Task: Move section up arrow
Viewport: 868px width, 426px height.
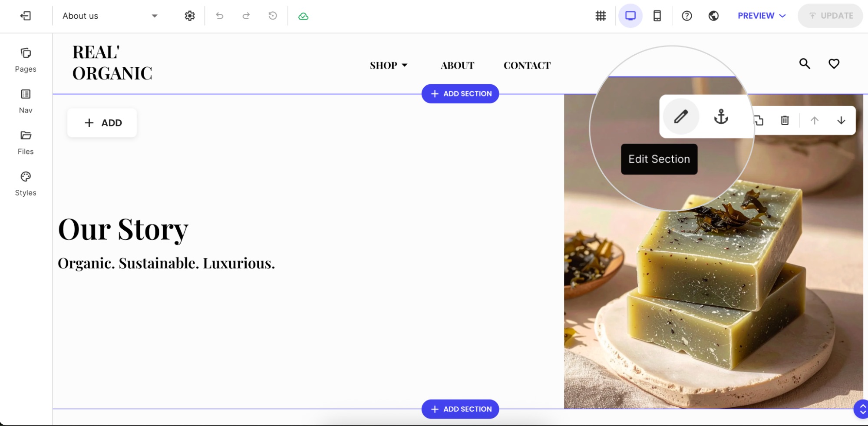Action: click(814, 120)
